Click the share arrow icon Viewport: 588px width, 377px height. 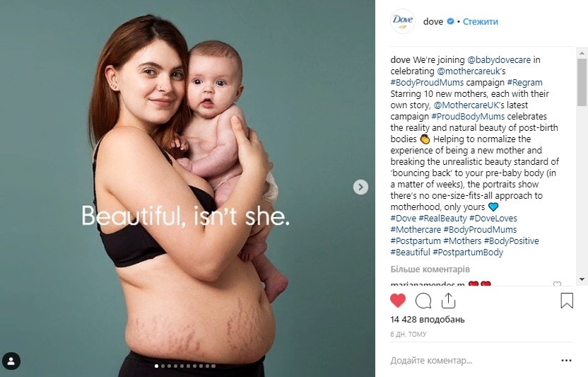tap(448, 301)
